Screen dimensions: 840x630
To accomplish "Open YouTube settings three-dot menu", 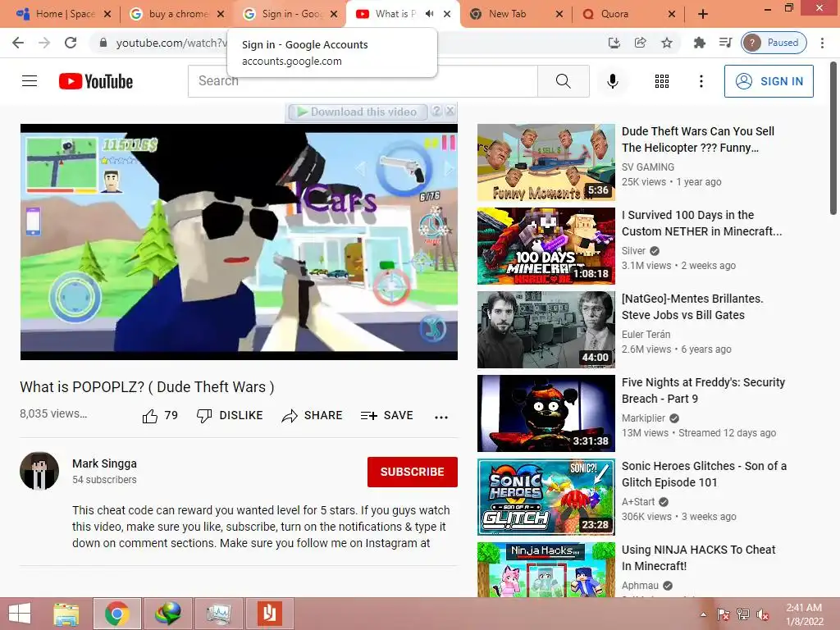I will point(701,81).
